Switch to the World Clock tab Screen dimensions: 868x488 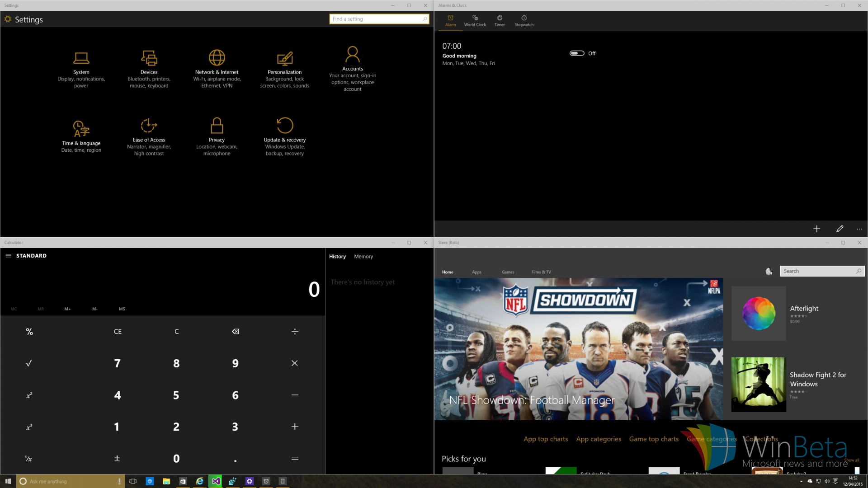(x=475, y=21)
